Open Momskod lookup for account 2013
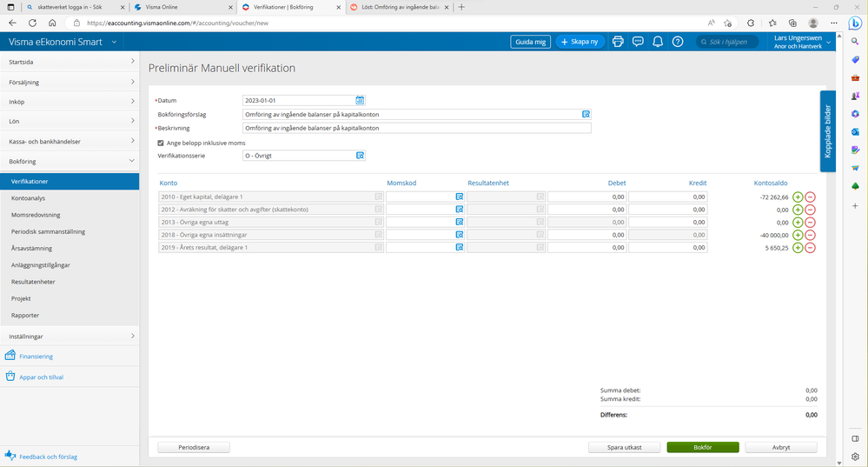868x467 pixels. 460,222
